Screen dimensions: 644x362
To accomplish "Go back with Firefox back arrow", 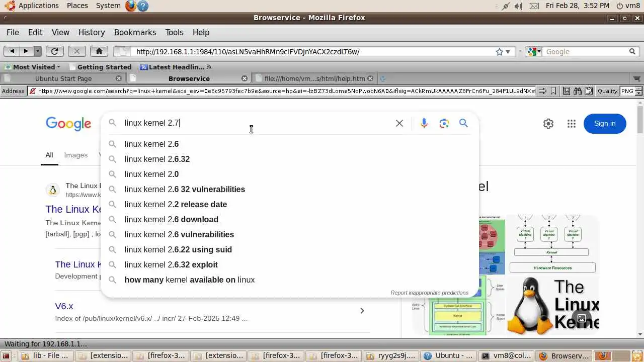I will [x=12, y=51].
